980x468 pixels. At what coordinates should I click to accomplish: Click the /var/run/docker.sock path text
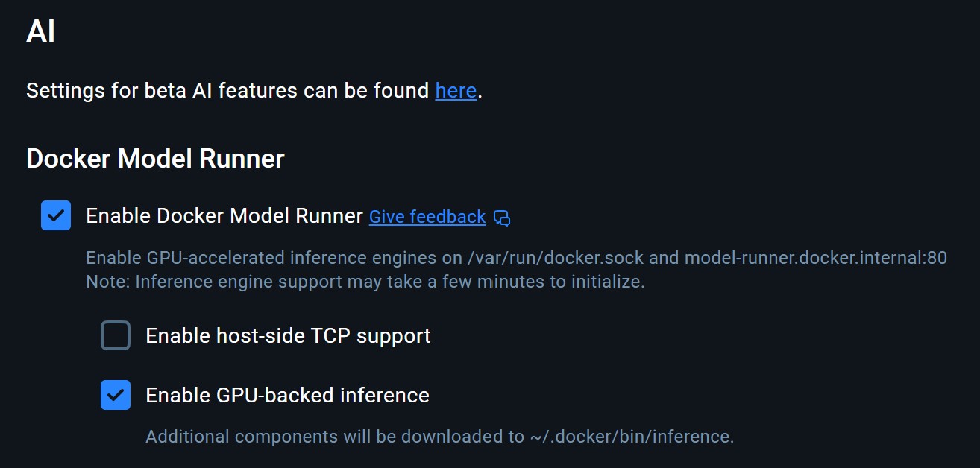click(x=556, y=258)
